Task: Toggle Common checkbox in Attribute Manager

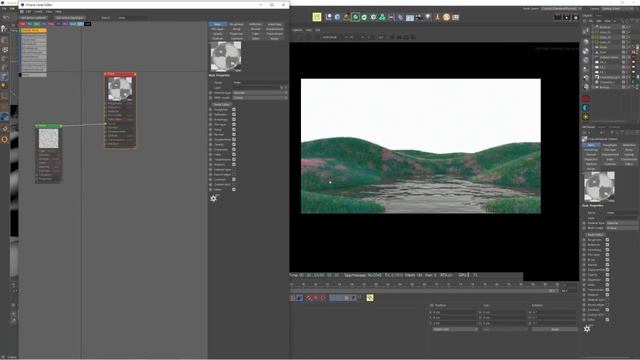Action: (x=607, y=310)
